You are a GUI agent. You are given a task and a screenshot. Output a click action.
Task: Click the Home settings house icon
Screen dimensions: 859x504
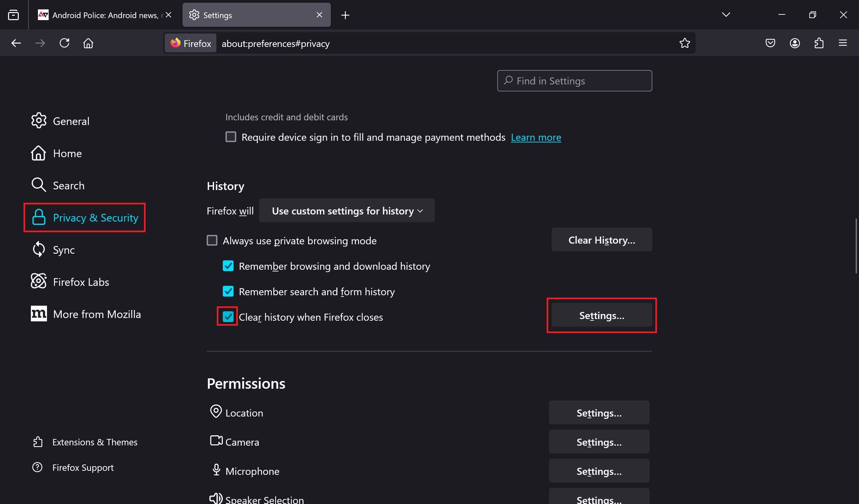click(39, 153)
